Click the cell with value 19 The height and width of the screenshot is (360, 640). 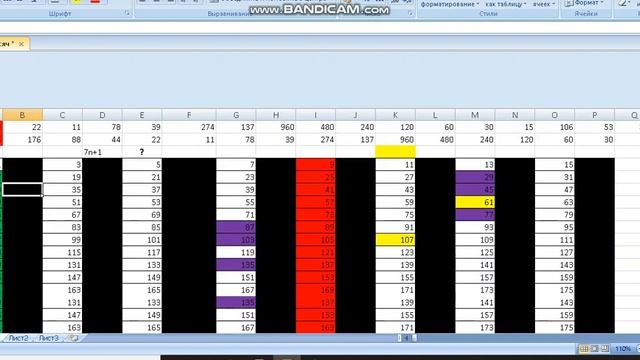tap(62, 177)
